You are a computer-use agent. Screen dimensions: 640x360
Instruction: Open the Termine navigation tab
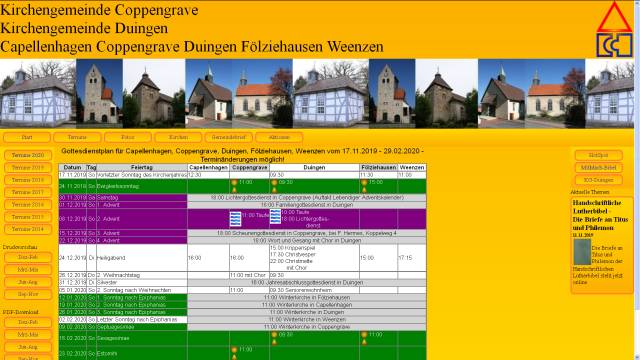click(x=77, y=137)
